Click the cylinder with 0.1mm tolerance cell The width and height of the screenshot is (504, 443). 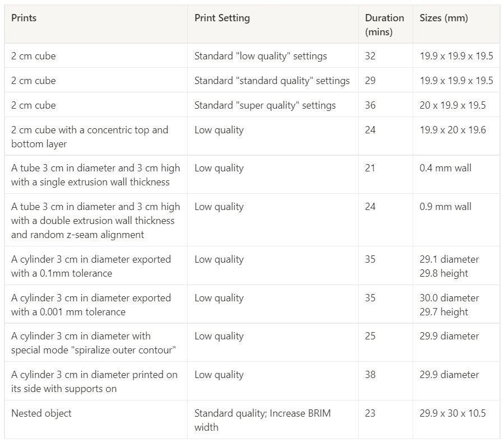(91, 266)
